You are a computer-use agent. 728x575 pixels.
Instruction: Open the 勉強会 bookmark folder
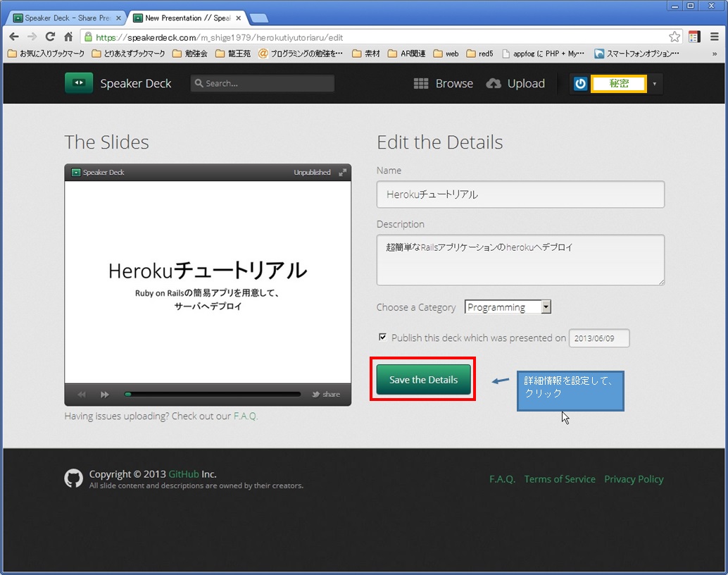(190, 54)
